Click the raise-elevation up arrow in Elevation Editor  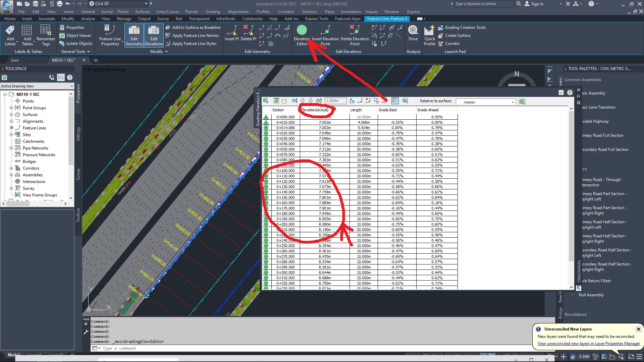point(303,101)
